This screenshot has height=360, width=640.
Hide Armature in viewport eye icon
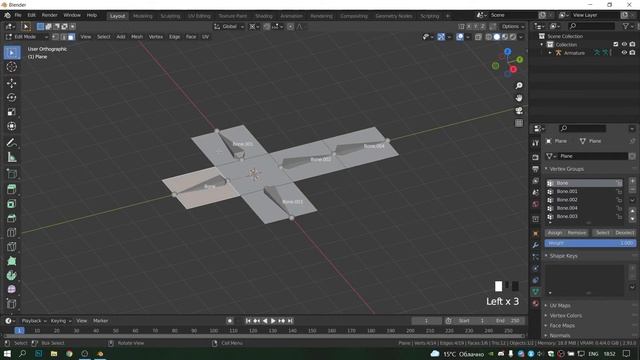[624, 53]
